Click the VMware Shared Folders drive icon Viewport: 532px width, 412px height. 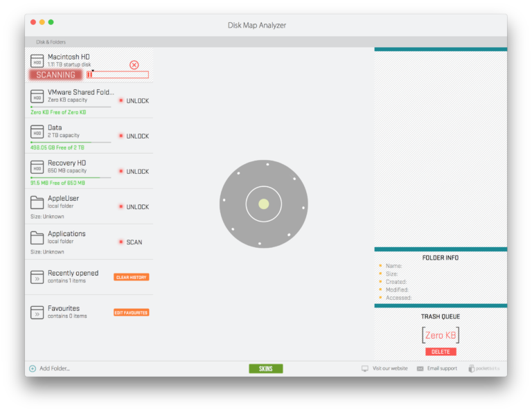[37, 96]
